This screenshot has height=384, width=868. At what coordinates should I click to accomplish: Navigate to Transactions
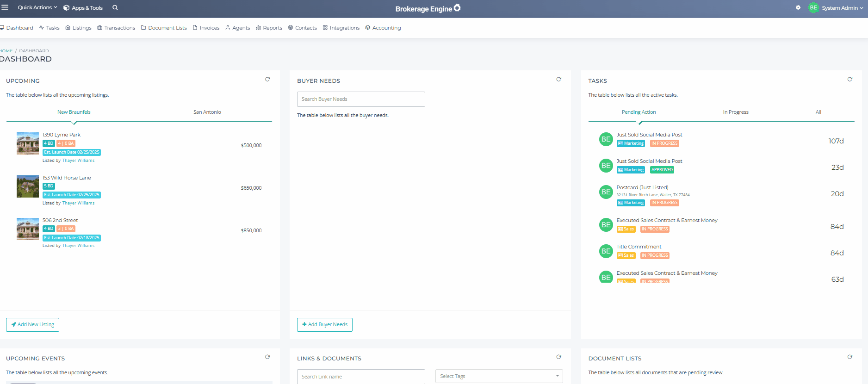116,28
